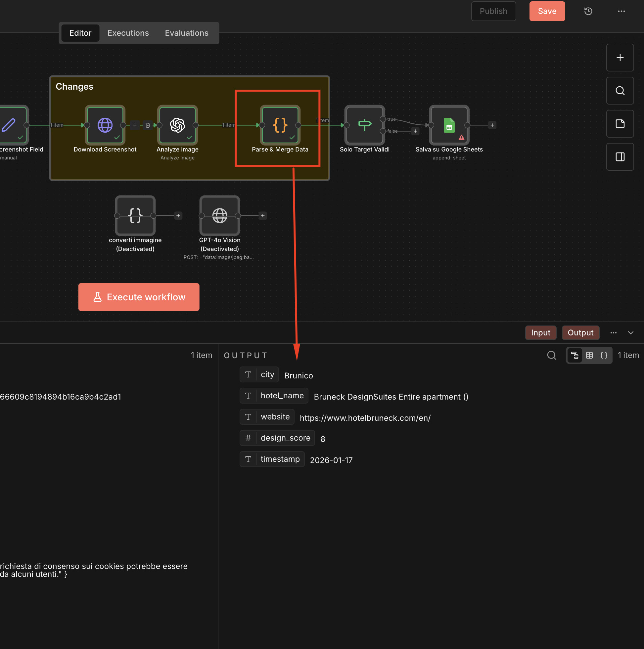The image size is (644, 649).
Task: Add node after converti immagine plus
Action: pyautogui.click(x=178, y=216)
